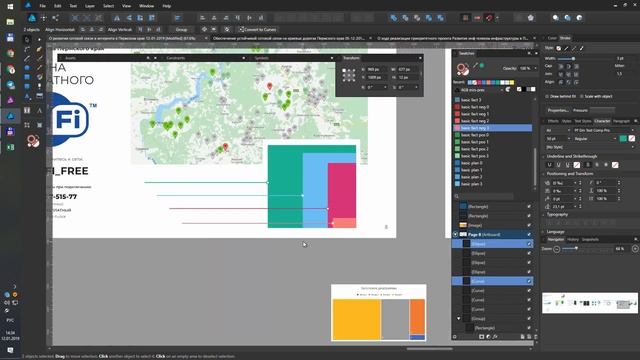
Task: Click the stroke Width slider
Action: coord(584,58)
